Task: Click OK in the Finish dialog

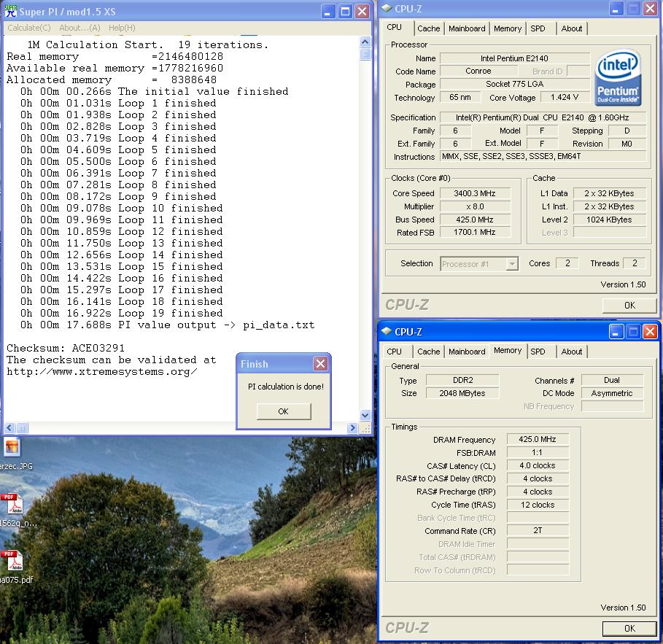Action: click(x=283, y=411)
